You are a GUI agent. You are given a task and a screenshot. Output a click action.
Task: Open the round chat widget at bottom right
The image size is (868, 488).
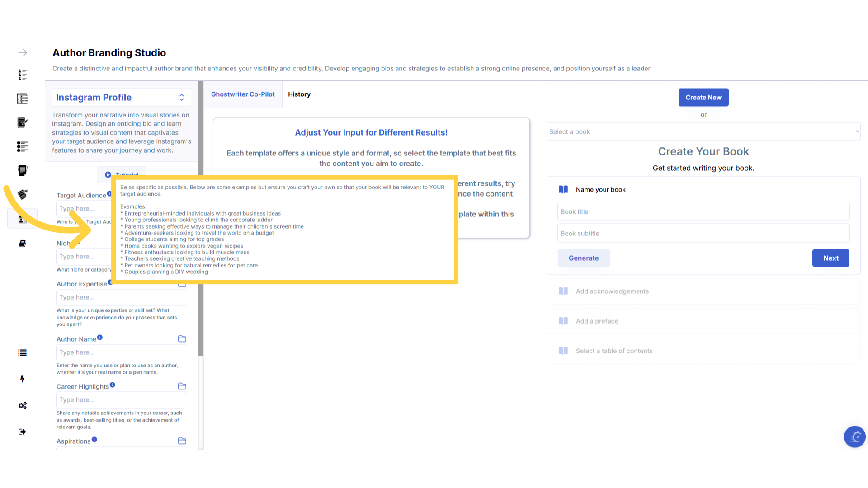coord(854,436)
